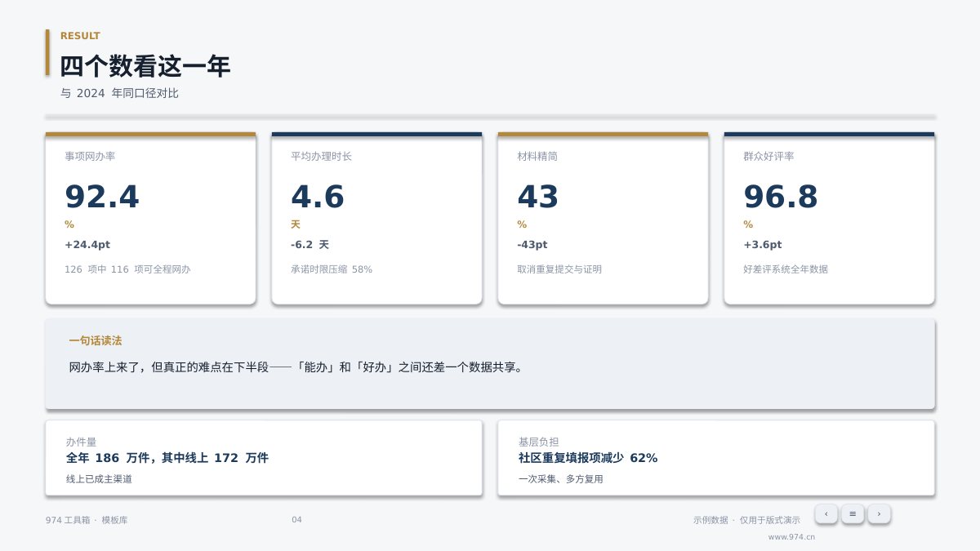Select the 平均办理时长 card label
980x551 pixels.
click(321, 156)
